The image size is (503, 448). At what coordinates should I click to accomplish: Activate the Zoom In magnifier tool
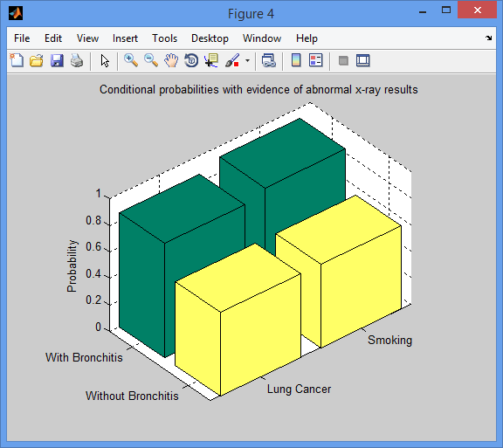click(131, 60)
